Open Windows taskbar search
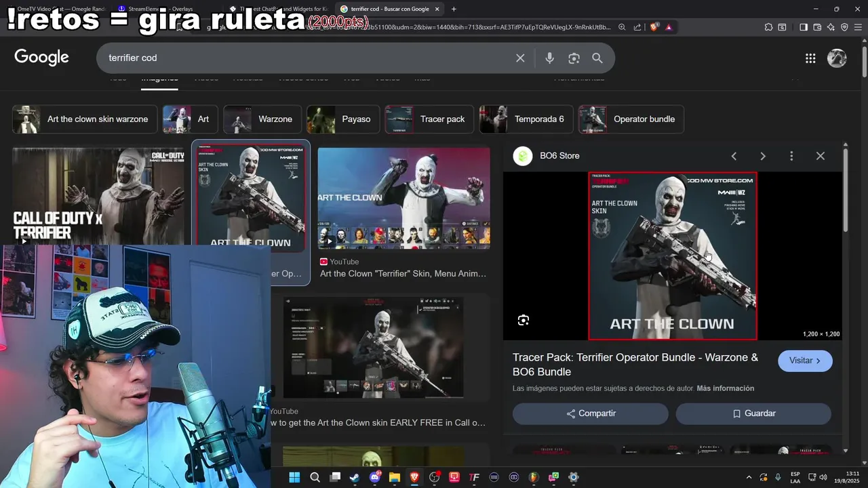Screen dimensions: 868x488 tap(315, 477)
